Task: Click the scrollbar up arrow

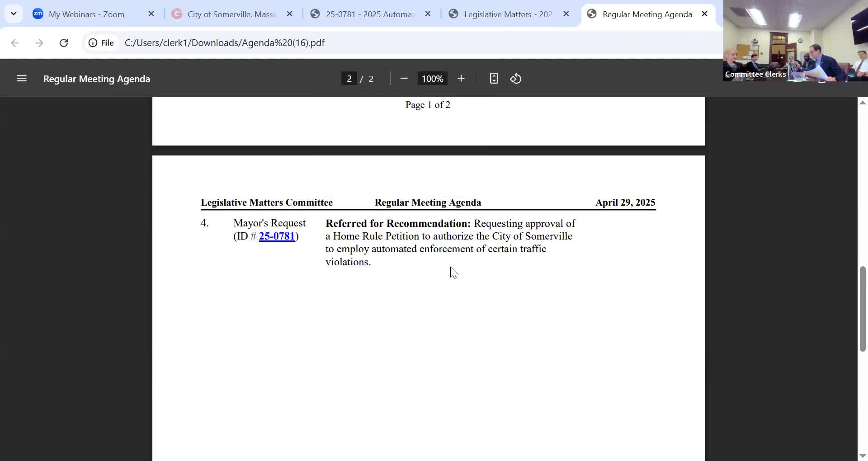Action: 863,103
